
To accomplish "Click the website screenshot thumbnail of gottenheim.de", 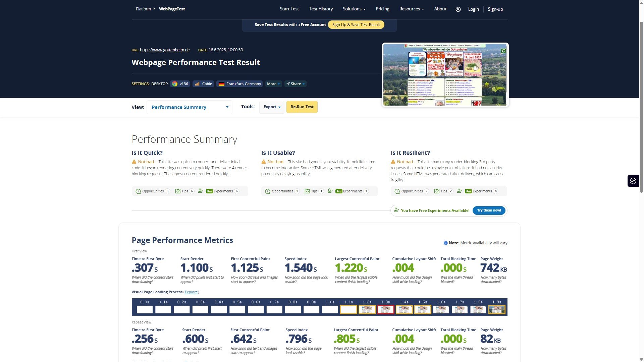I will (x=445, y=75).
